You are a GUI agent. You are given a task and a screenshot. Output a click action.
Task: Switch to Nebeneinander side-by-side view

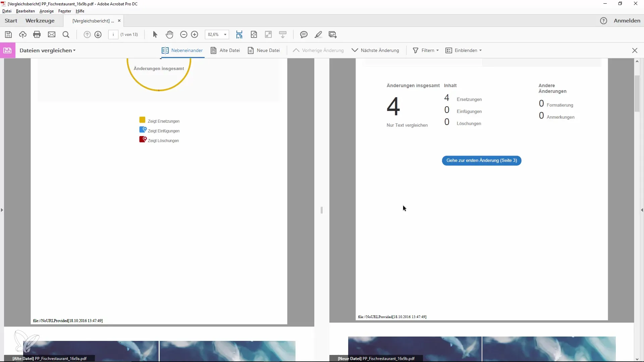(x=182, y=50)
